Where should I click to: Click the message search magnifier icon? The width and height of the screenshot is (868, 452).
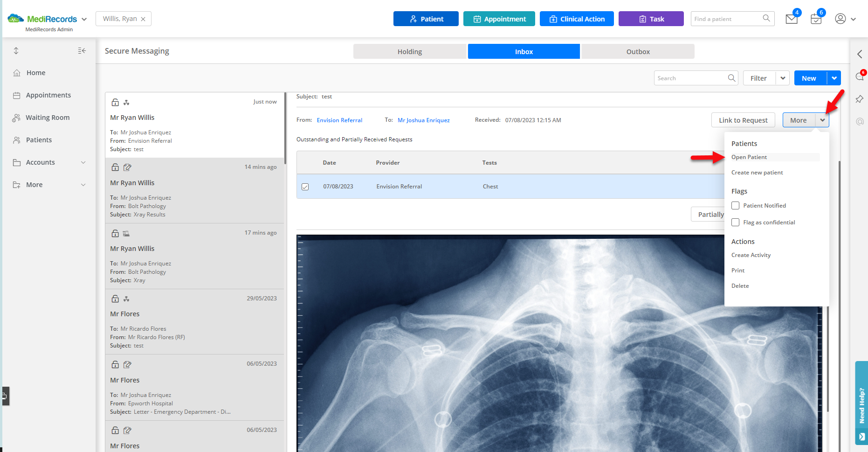[x=732, y=78]
